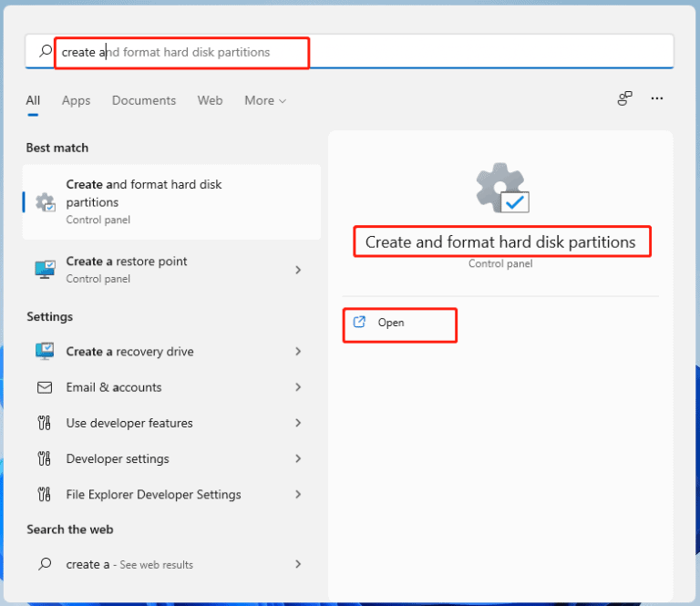Click the gear icon beside best match result
Image resolution: width=700 pixels, height=606 pixels.
click(x=45, y=202)
